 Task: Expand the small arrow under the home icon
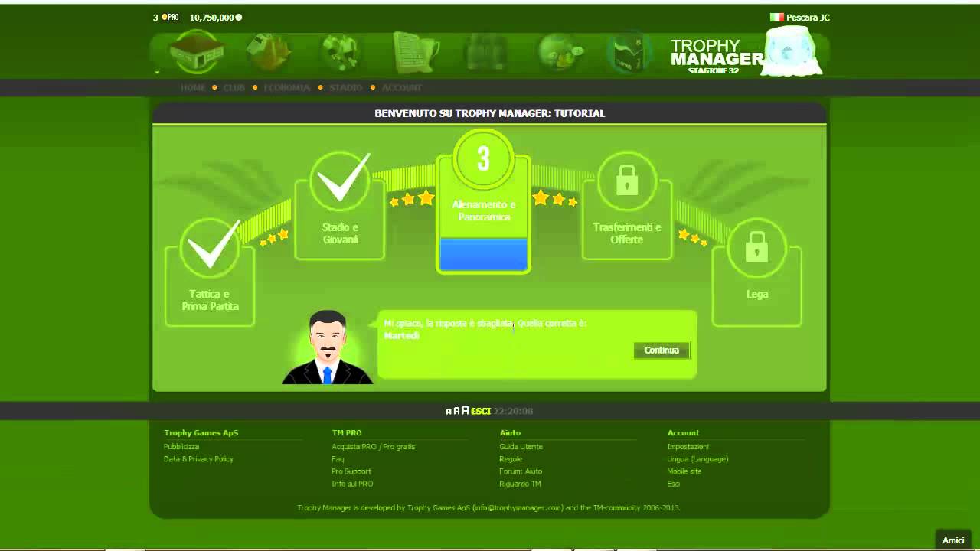coord(157,73)
